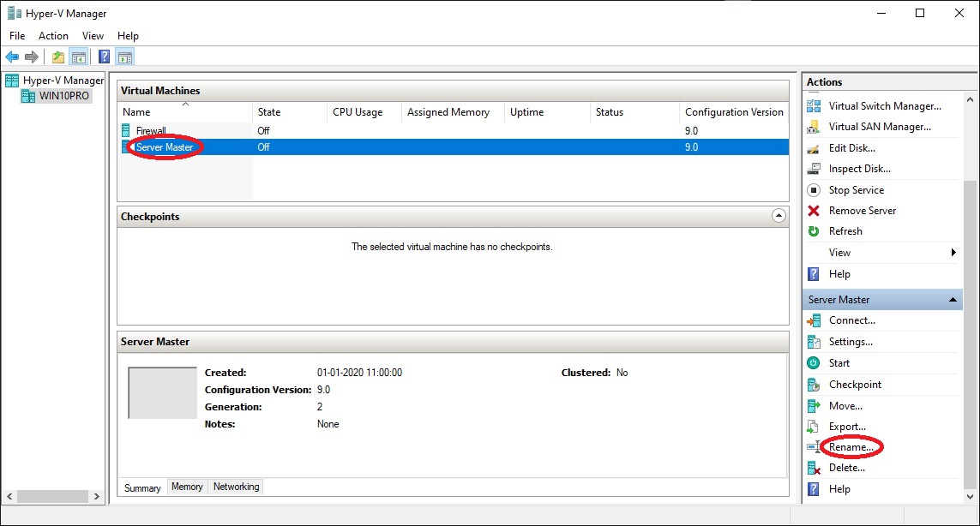Toggle the console tree toolbar icon

point(79,57)
